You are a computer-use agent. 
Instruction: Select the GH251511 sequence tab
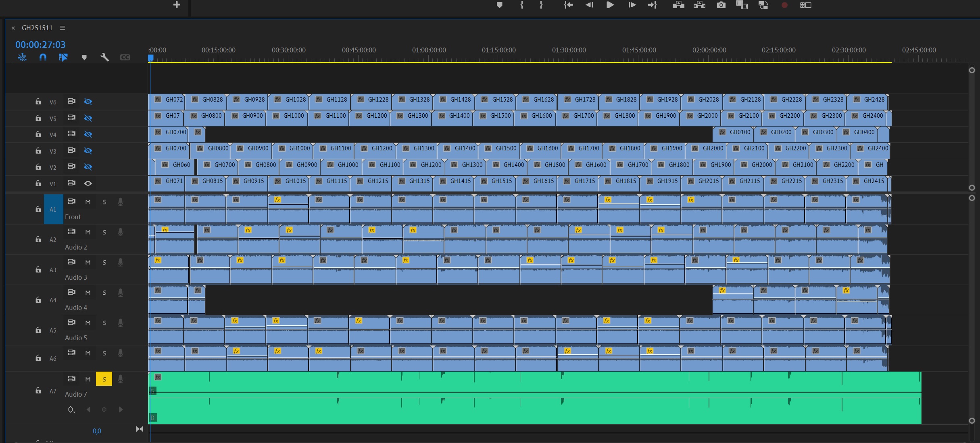(37, 28)
